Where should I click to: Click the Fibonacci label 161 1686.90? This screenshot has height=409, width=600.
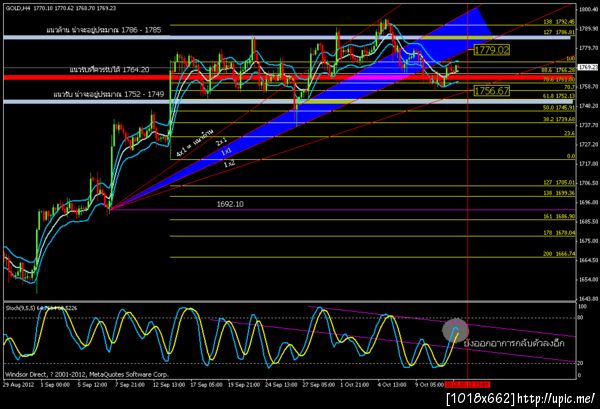pyautogui.click(x=559, y=217)
